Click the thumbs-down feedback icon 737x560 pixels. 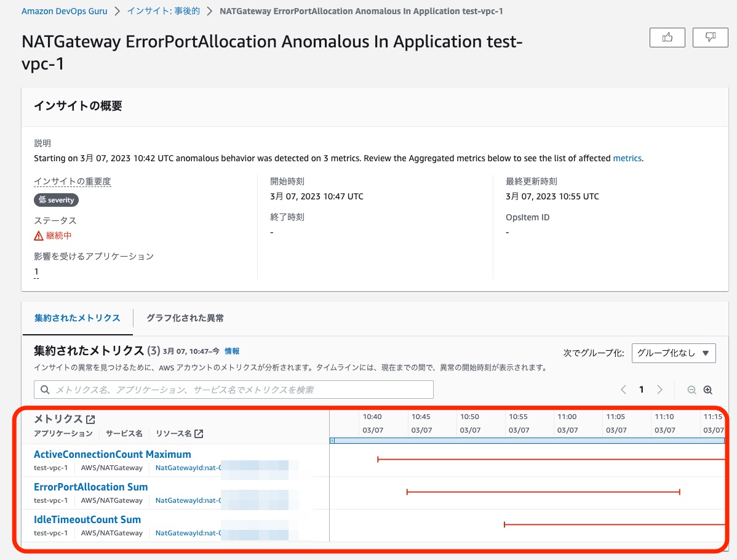pos(710,37)
